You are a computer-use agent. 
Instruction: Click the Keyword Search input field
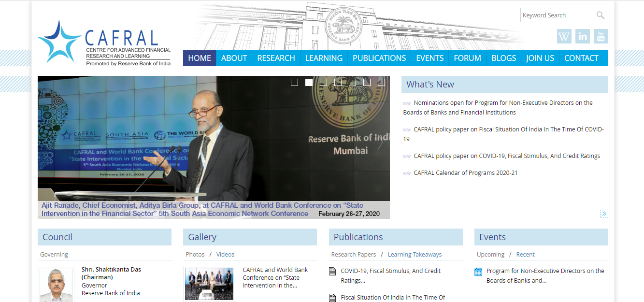(x=558, y=15)
